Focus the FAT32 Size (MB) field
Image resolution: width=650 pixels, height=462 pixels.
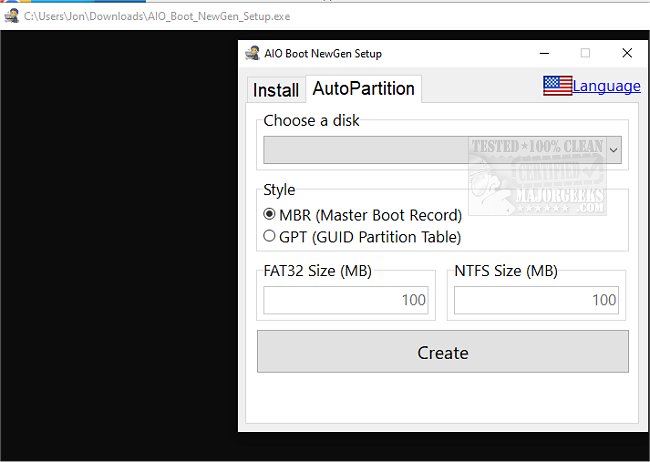[x=346, y=300]
